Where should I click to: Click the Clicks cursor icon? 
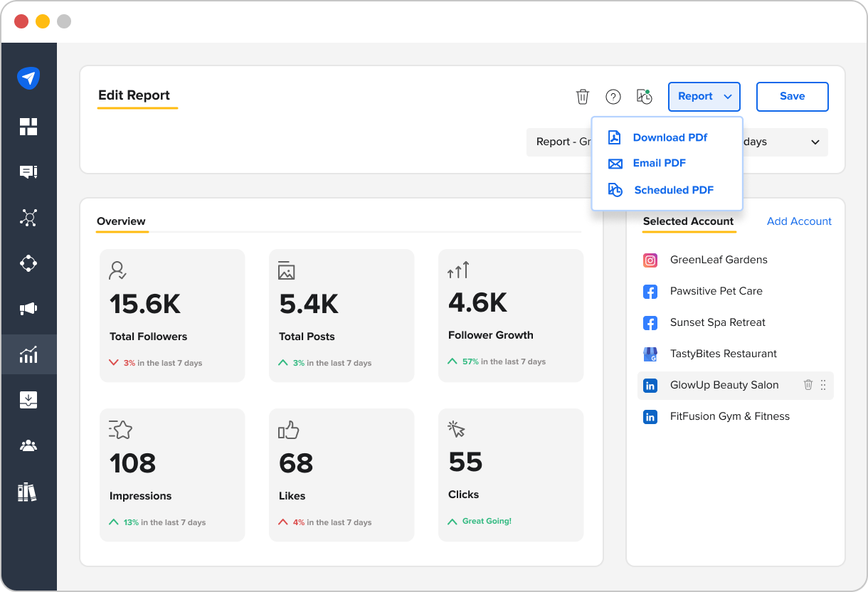pos(456,429)
